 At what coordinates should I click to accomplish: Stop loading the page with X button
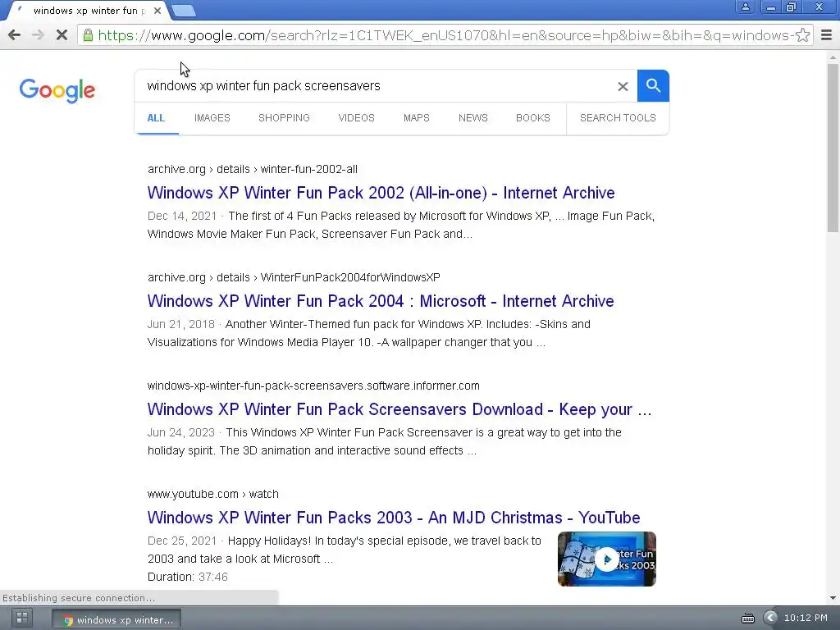point(62,35)
